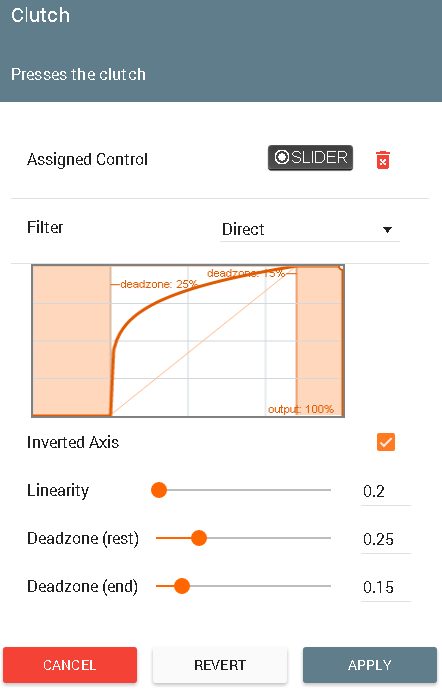Click the Deadzone (end) slider handle

(181, 586)
